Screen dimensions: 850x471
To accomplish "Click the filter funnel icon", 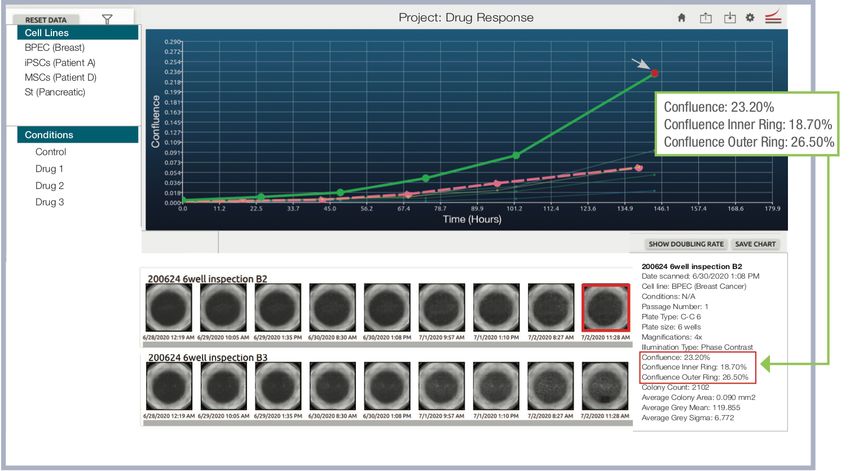I will 107,20.
